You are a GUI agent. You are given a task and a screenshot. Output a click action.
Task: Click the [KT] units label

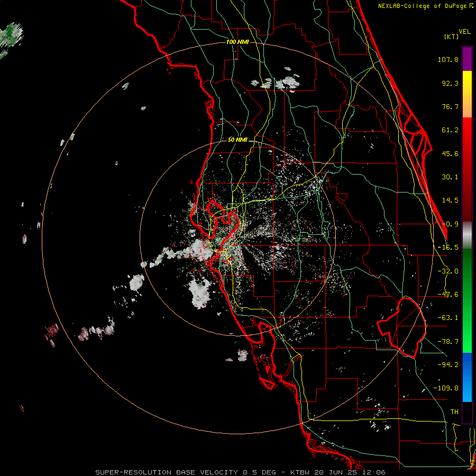click(x=452, y=36)
